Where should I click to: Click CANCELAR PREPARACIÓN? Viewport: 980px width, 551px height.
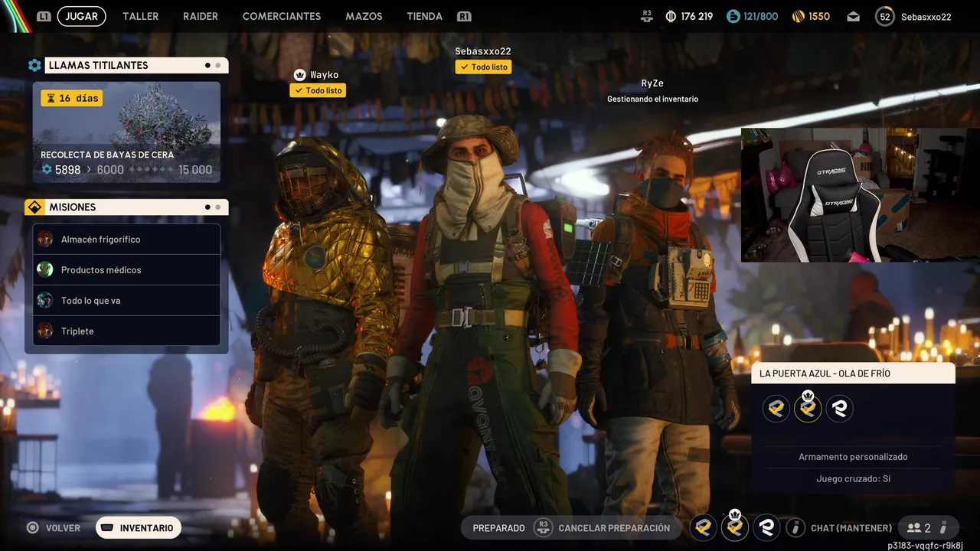click(614, 528)
